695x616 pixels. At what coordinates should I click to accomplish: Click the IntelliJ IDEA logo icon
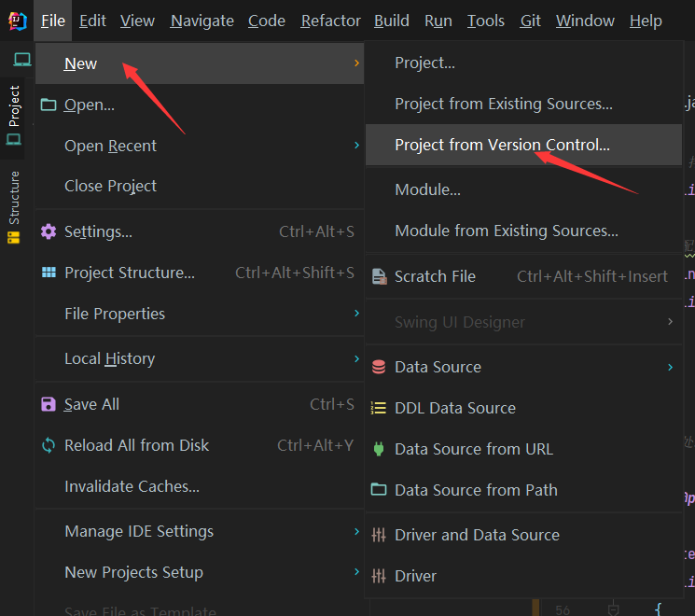click(18, 21)
